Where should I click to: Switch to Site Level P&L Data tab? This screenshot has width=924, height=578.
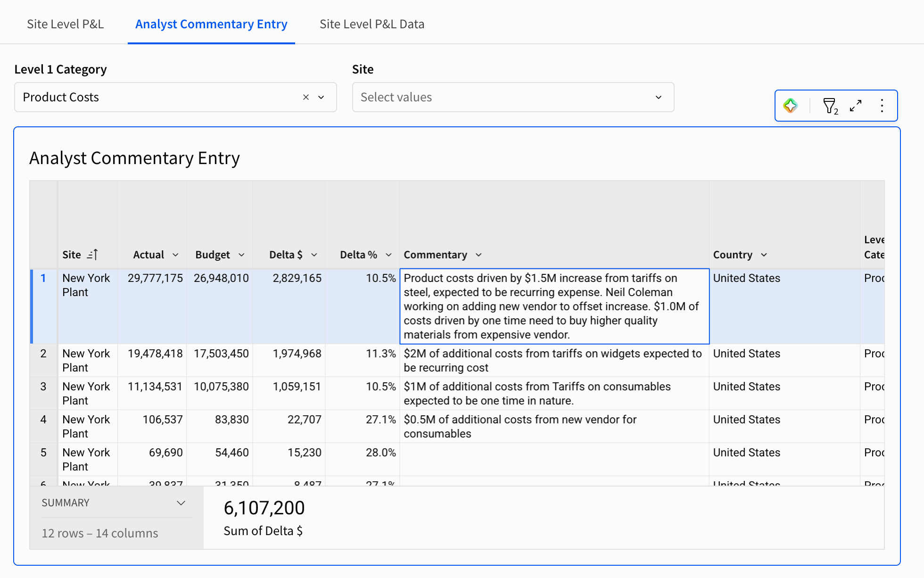371,24
